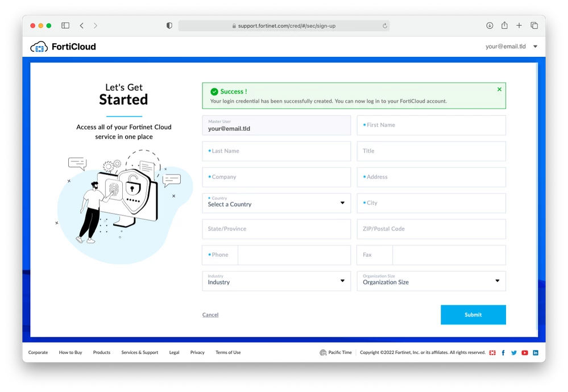Go back with the browser back arrow
Viewport: 568px width, 392px height.
(82, 26)
